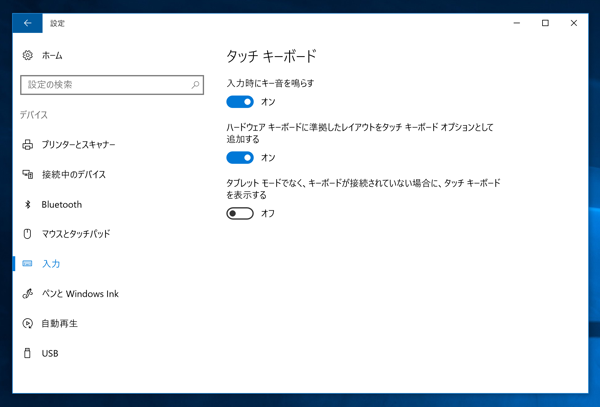Open プリンターとスキャナー settings page

78,145
